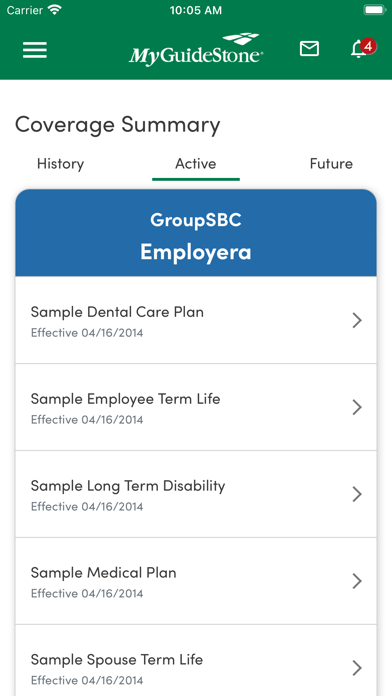The width and height of the screenshot is (392, 696).
Task: Tap the Wi-Fi status icon
Action: point(55,10)
